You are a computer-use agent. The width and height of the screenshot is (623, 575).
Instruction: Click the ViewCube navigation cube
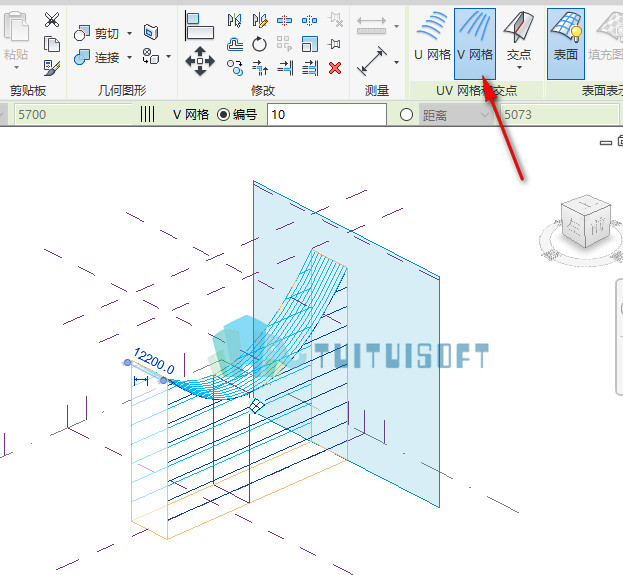586,221
